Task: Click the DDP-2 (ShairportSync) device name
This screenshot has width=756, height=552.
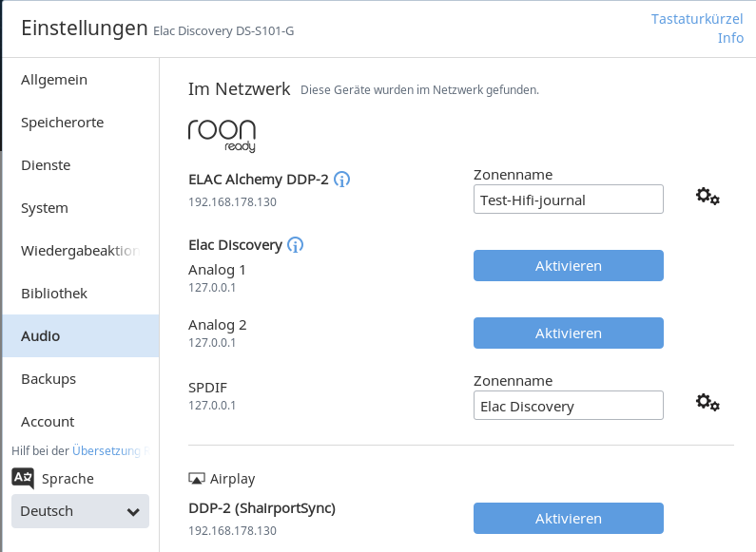Action: tap(262, 508)
